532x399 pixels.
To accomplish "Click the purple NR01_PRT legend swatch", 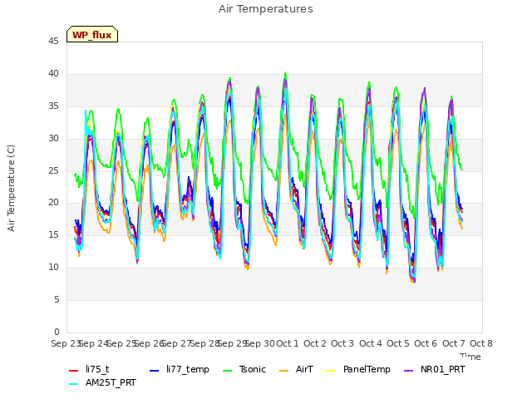I will tap(408, 371).
